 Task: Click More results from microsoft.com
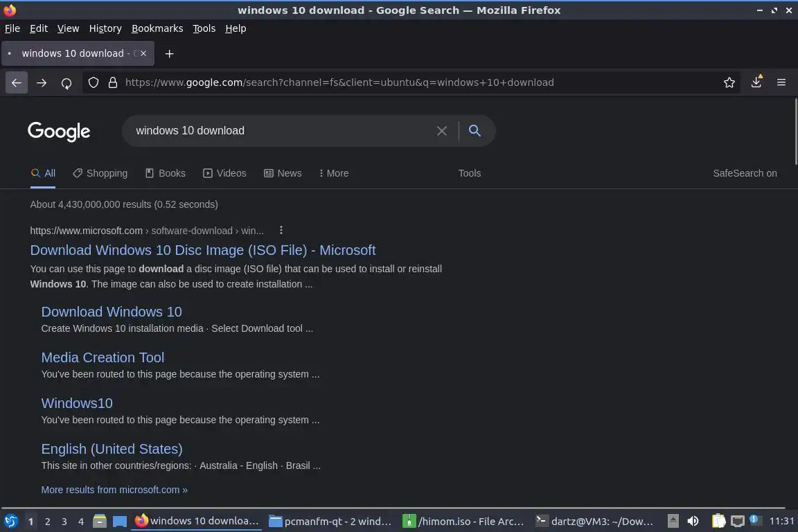coord(114,490)
